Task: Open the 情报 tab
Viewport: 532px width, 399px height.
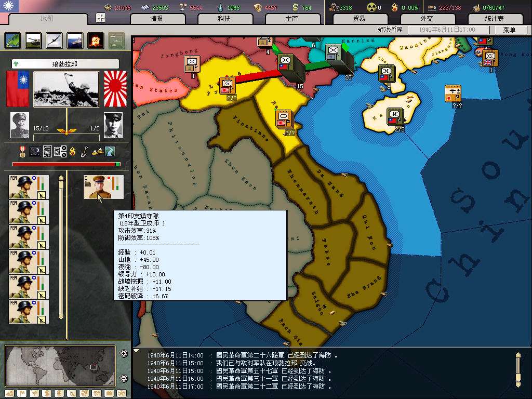Action: 157,19
